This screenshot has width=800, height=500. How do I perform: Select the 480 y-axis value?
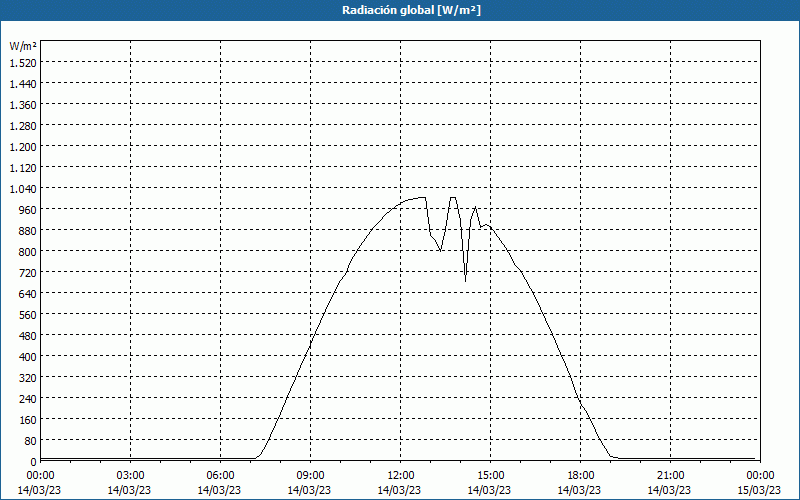tap(28, 336)
